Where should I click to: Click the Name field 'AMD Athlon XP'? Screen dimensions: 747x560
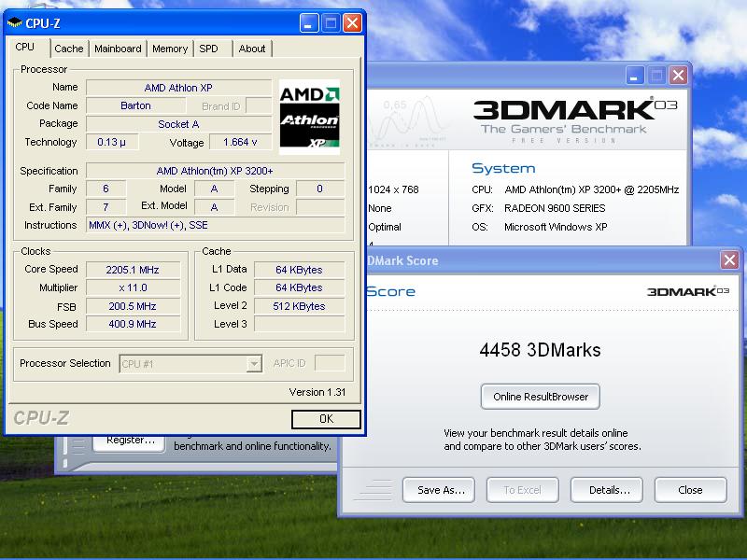tap(178, 88)
